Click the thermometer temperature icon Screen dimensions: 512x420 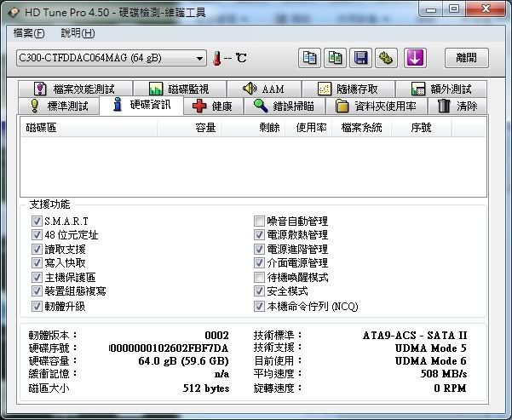click(x=216, y=59)
